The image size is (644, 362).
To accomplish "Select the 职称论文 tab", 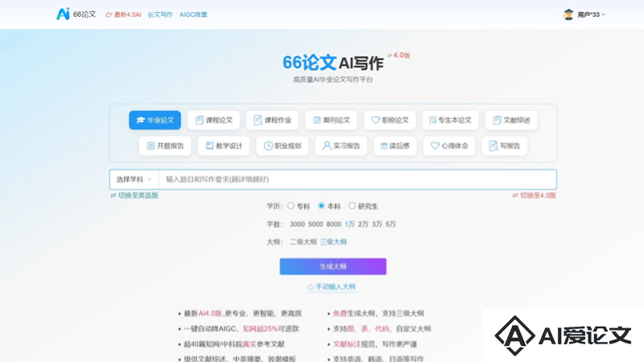I will (390, 120).
